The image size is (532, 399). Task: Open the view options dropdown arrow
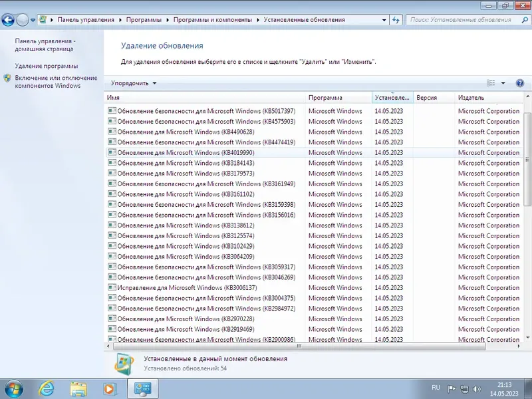tap(503, 83)
